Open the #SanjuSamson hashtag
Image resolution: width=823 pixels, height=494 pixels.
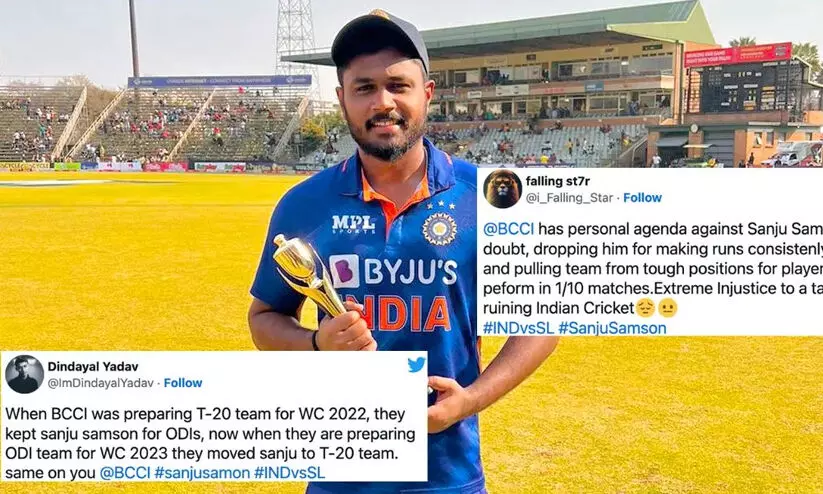pyautogui.click(x=612, y=328)
